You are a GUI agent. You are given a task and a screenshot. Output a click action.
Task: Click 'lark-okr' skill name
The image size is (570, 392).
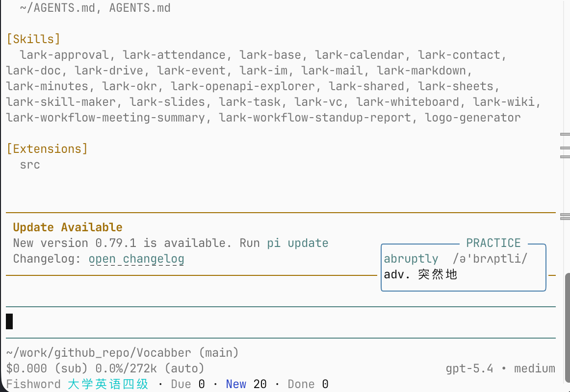[x=130, y=86]
